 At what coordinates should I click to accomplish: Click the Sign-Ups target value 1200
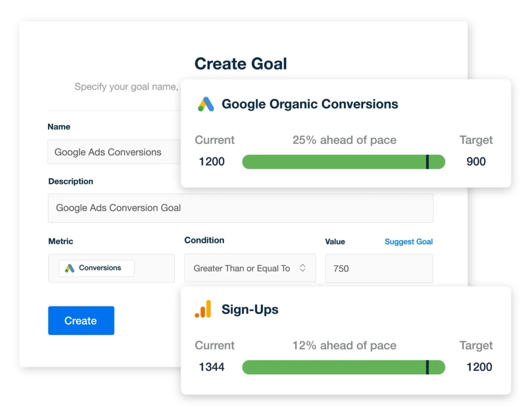pos(479,367)
